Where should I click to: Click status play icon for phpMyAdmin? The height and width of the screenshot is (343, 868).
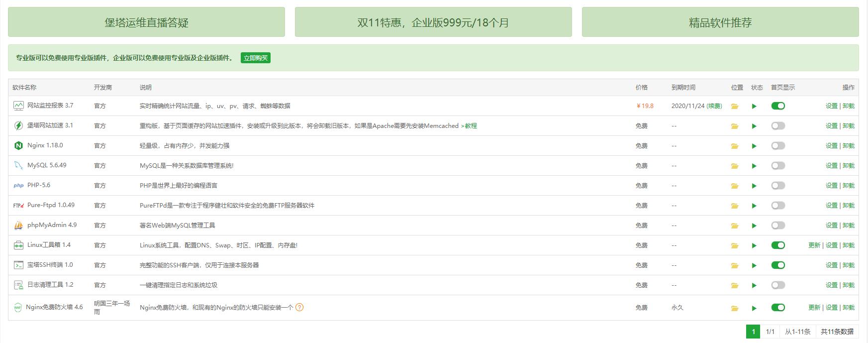click(x=754, y=226)
